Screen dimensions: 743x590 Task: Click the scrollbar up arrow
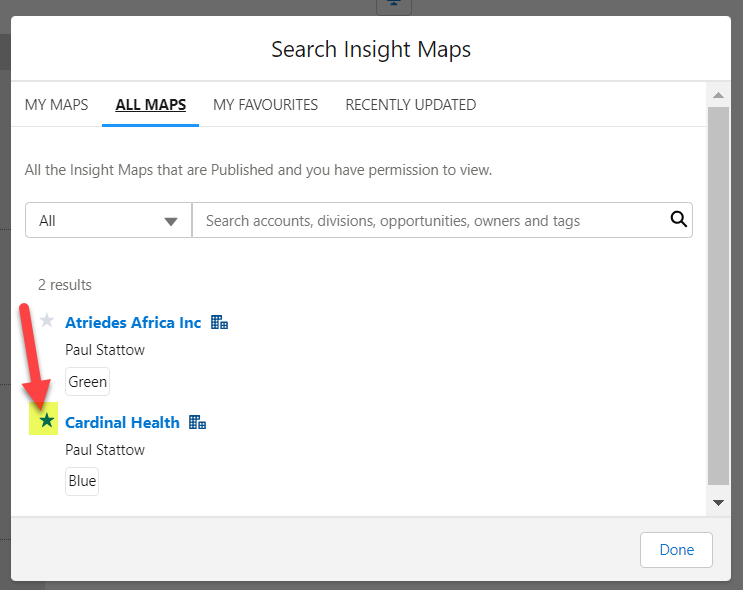717,96
